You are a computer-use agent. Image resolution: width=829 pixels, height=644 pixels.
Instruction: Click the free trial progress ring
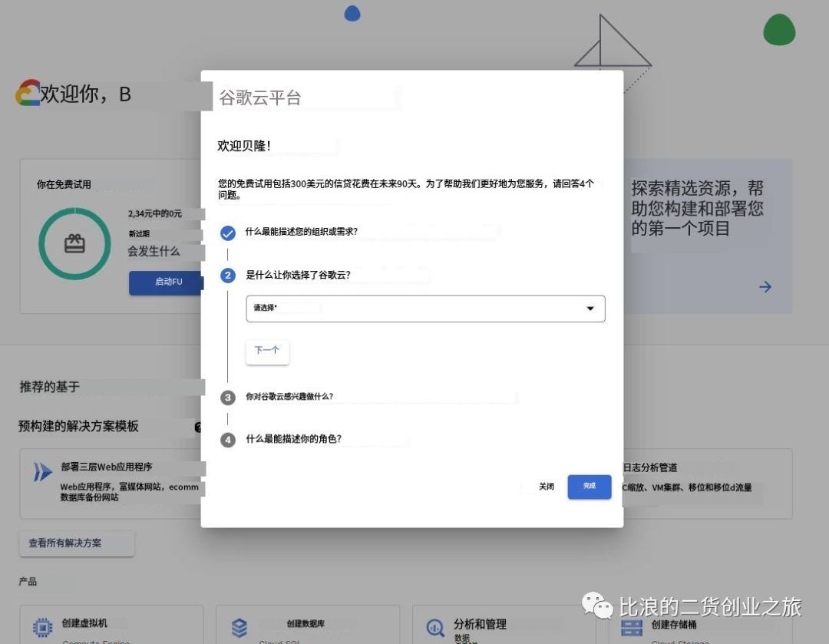tap(74, 244)
